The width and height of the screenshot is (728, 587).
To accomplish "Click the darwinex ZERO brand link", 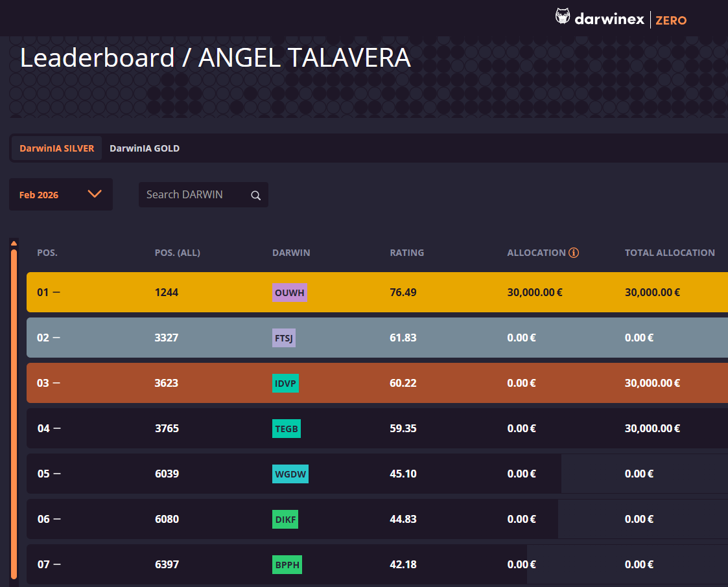I will click(621, 19).
